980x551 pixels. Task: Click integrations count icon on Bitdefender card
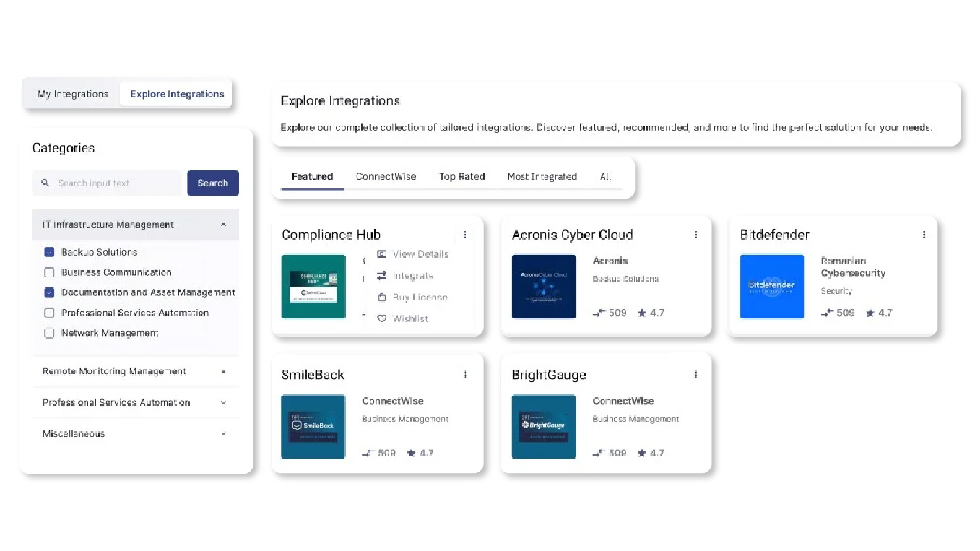(x=827, y=313)
